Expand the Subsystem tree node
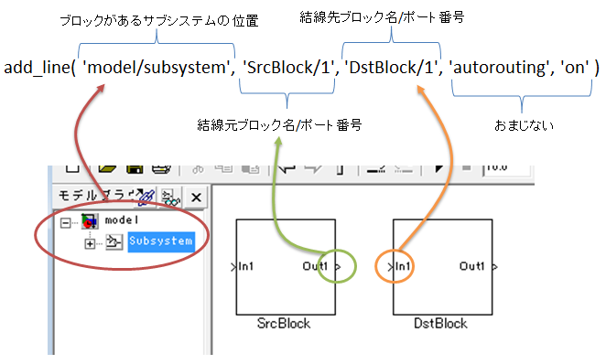606x364 pixels. click(x=90, y=243)
